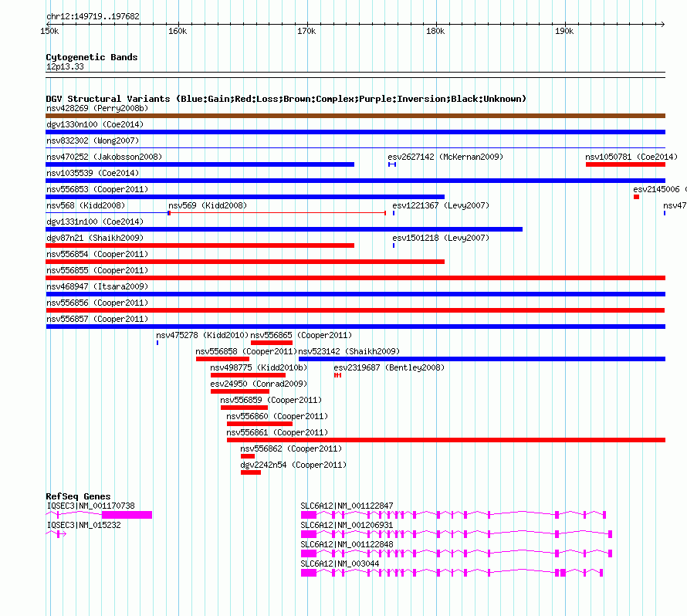Click nsv556859 (Cooper2011) red bar

(244, 408)
